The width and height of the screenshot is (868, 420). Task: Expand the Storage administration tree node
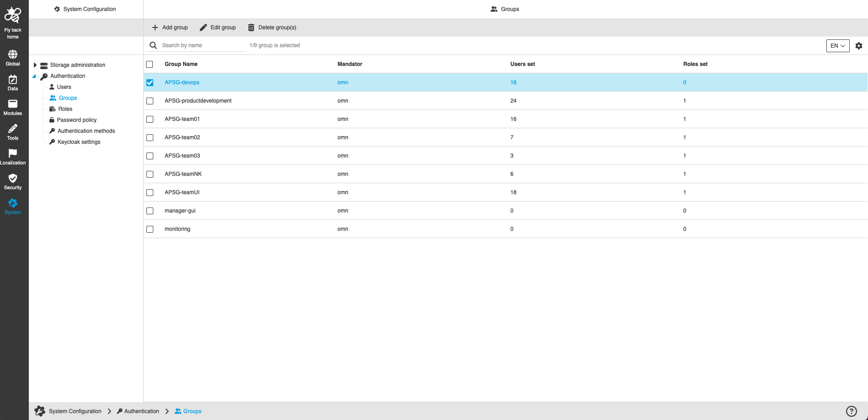35,65
